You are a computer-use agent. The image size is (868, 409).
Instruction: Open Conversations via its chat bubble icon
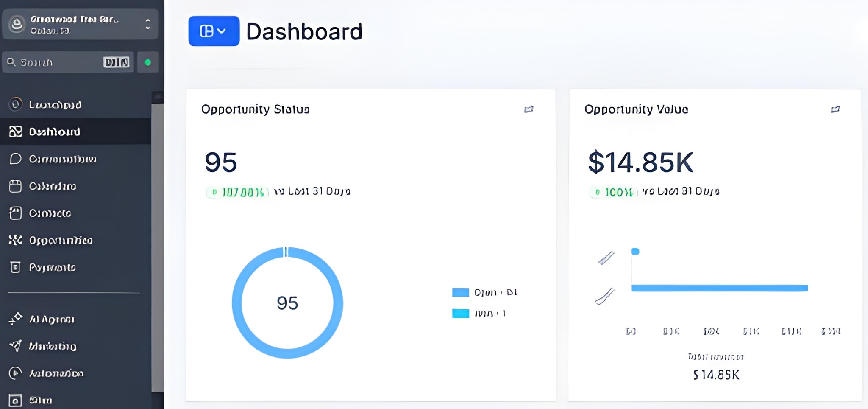pos(16,159)
